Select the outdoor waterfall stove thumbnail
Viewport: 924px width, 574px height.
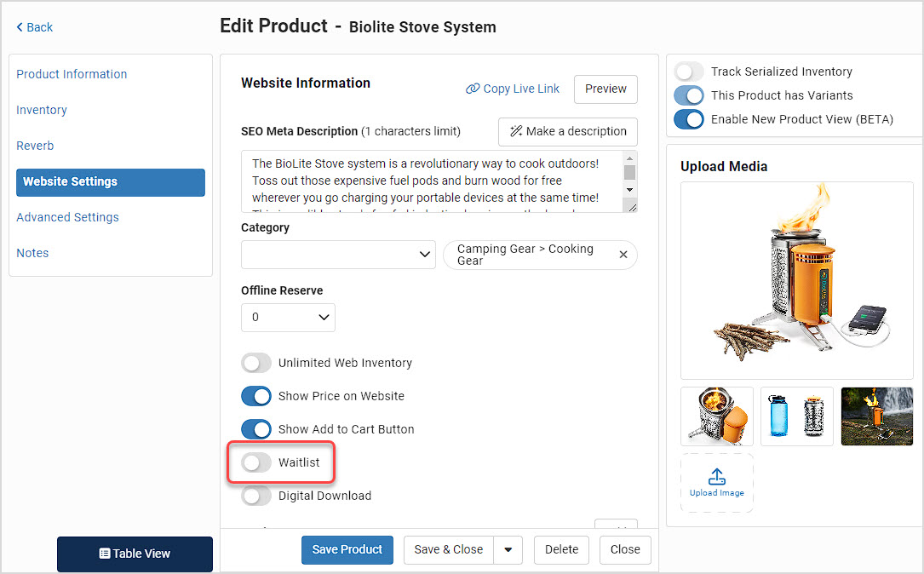point(877,416)
